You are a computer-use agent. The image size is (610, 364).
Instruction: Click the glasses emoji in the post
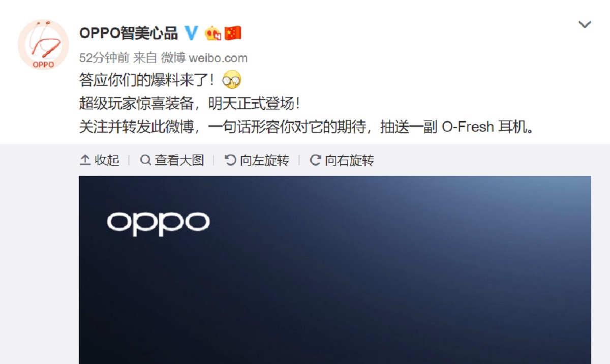tap(232, 79)
